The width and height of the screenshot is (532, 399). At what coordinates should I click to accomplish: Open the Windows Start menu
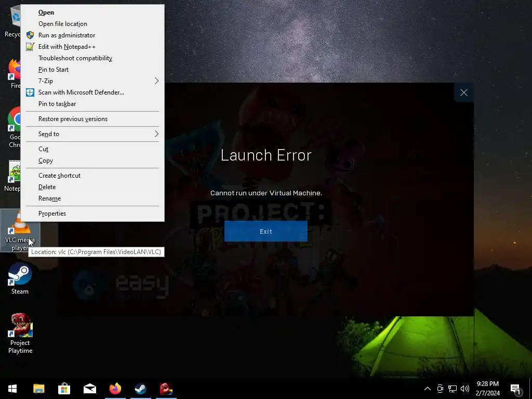point(12,389)
